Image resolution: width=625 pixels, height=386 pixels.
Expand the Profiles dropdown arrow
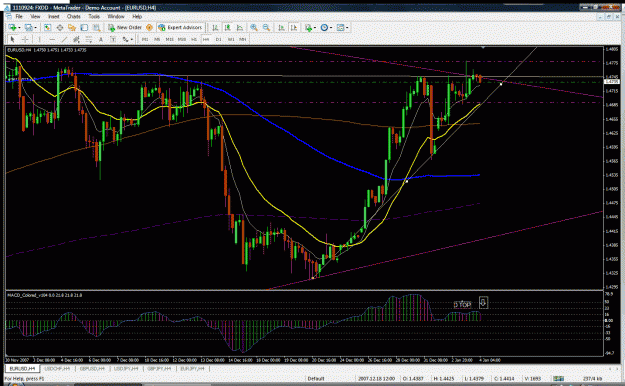[x=35, y=28]
